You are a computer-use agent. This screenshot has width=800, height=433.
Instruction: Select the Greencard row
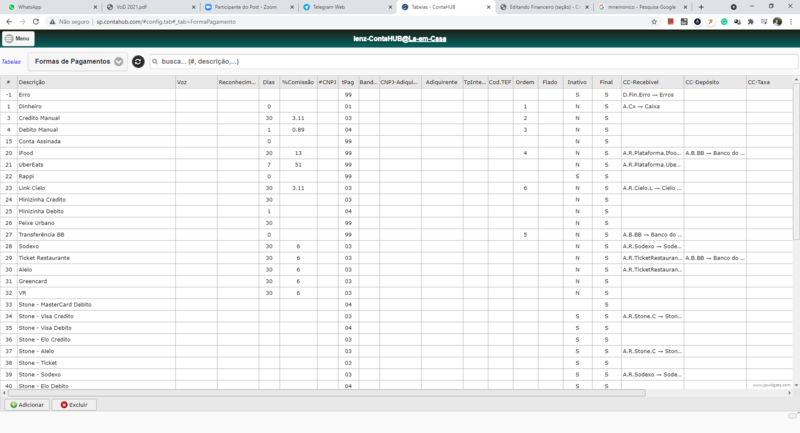point(398,282)
